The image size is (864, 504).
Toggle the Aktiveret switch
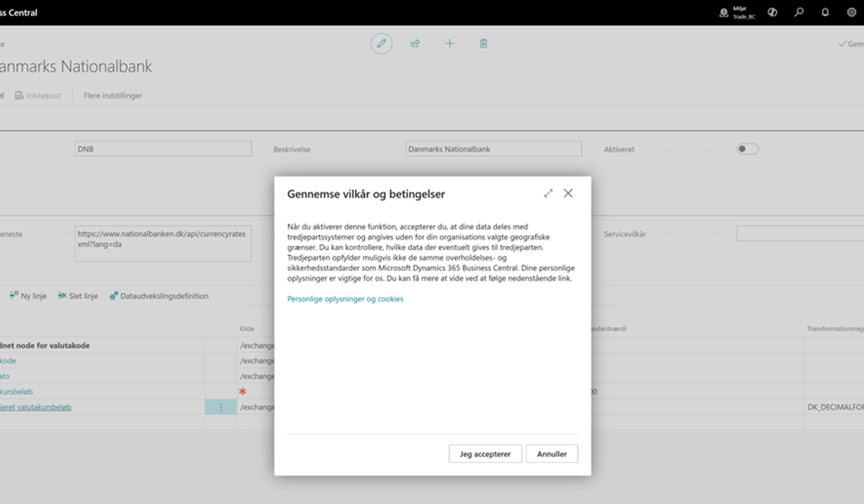click(747, 149)
